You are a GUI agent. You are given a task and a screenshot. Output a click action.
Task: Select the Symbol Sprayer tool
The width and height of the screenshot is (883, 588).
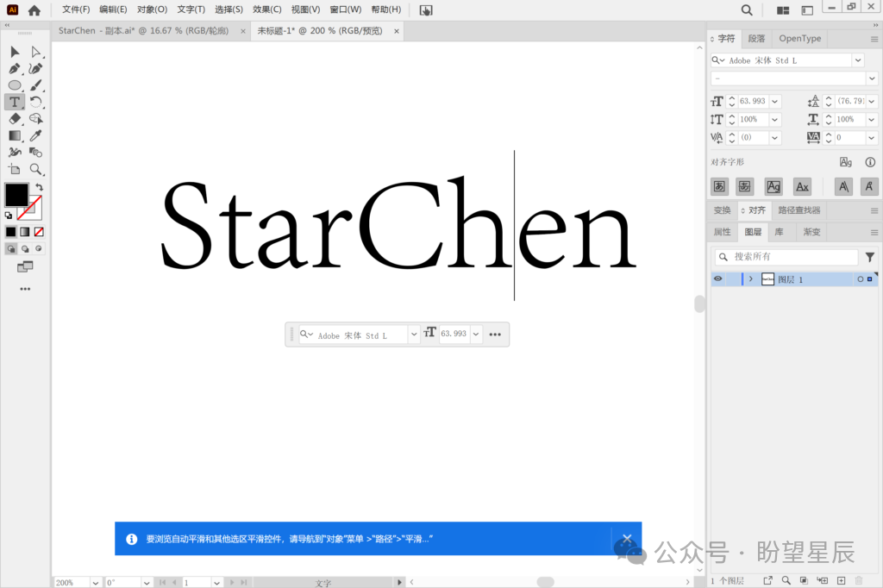point(15,152)
